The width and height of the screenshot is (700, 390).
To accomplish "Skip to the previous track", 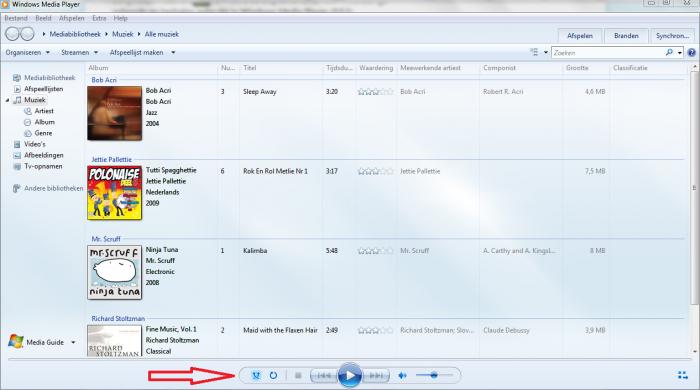I will click(324, 376).
